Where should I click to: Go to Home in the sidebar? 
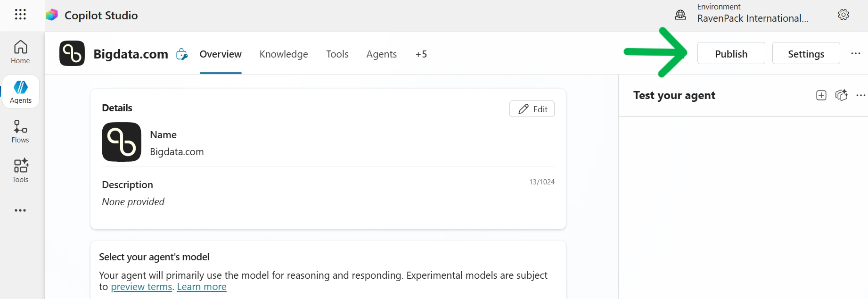tap(20, 52)
